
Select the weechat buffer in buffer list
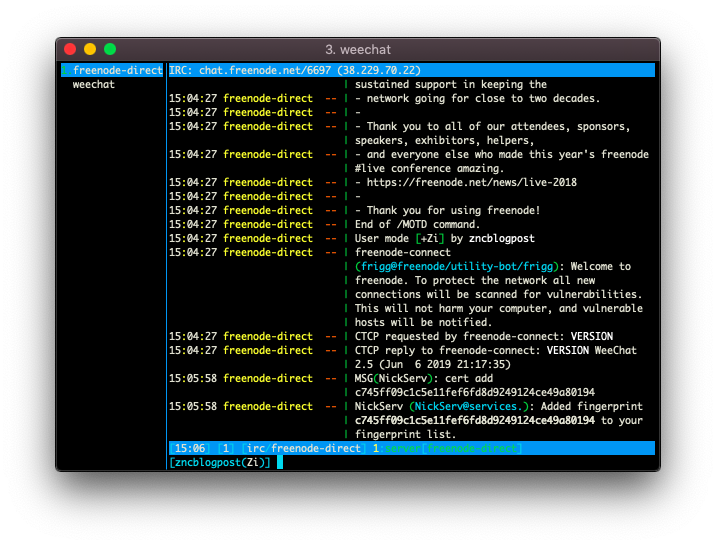pyautogui.click(x=94, y=84)
